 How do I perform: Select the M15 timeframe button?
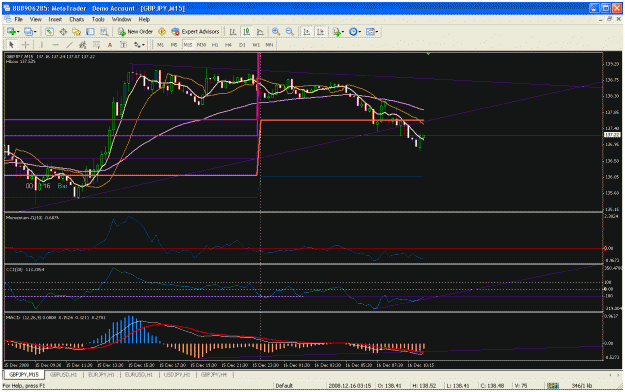point(187,45)
